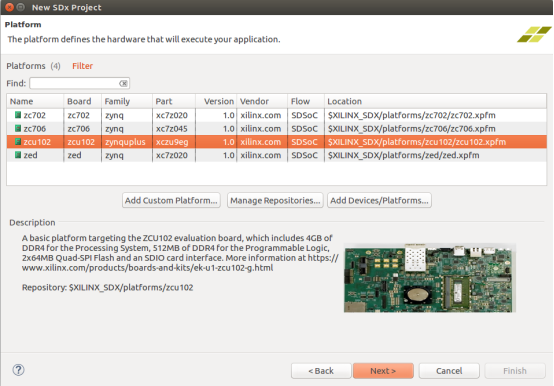This screenshot has width=554, height=386.
Task: Click the zed.xpfm location path
Action: (x=403, y=155)
